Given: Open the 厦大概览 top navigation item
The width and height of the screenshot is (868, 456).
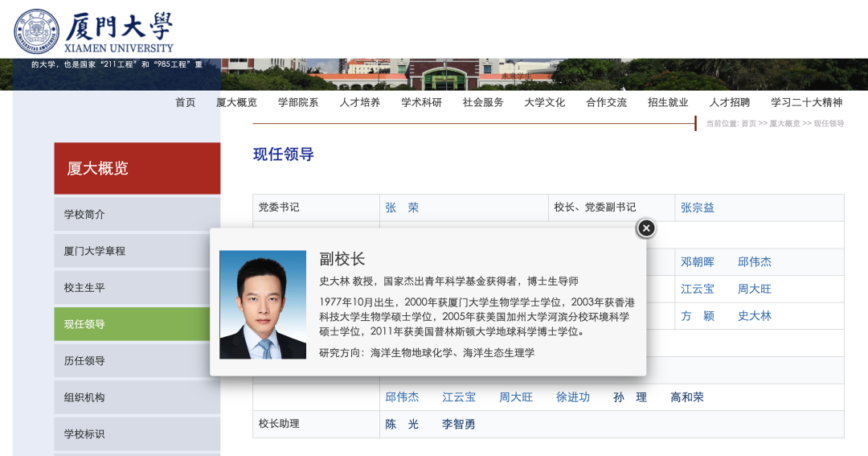Looking at the screenshot, I should (x=236, y=102).
